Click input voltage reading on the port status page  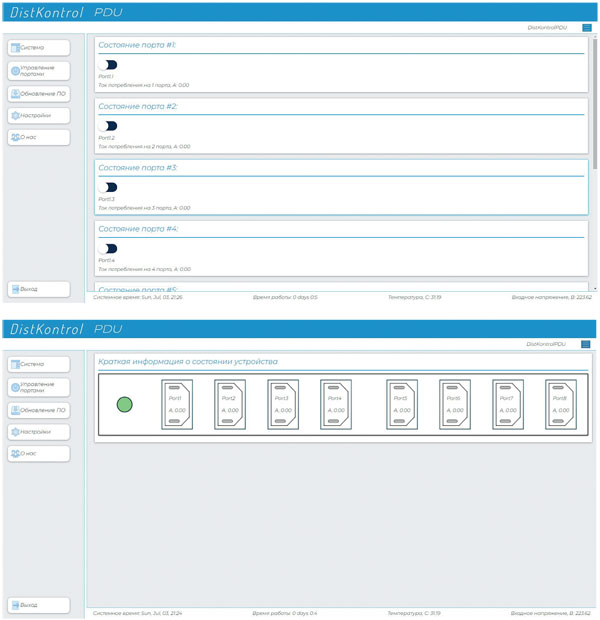(x=552, y=297)
